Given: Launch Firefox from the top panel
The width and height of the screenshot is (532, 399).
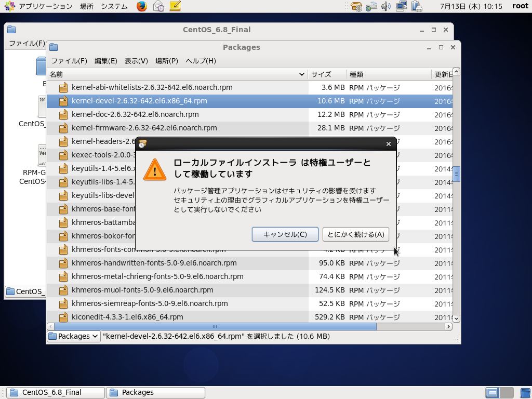Looking at the screenshot, I should [x=142, y=6].
